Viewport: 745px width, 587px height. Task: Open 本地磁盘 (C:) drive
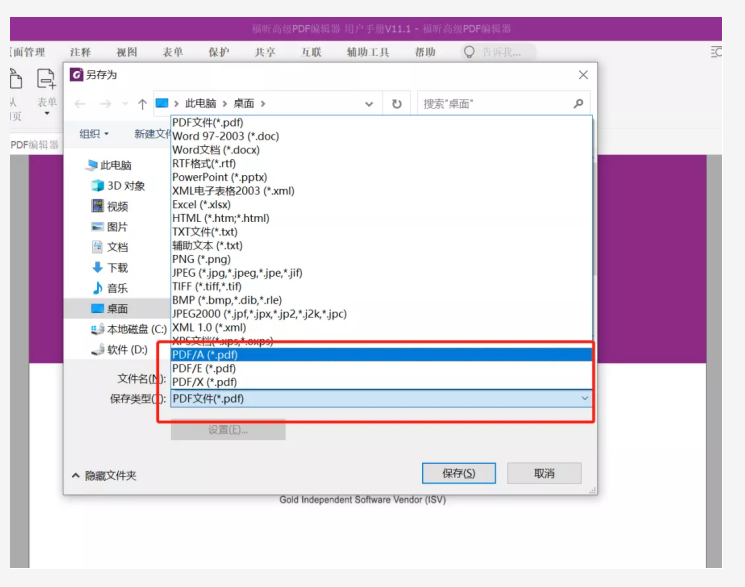[x=129, y=329]
